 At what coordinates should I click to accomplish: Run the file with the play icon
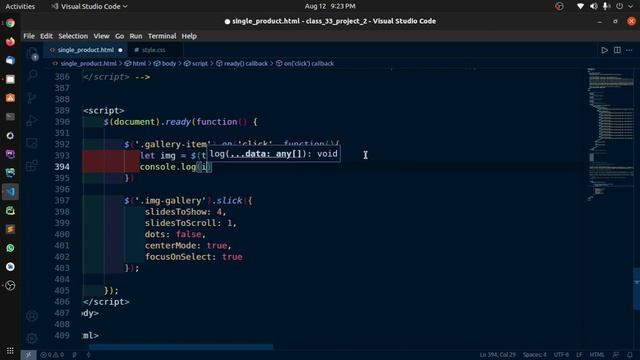point(604,50)
